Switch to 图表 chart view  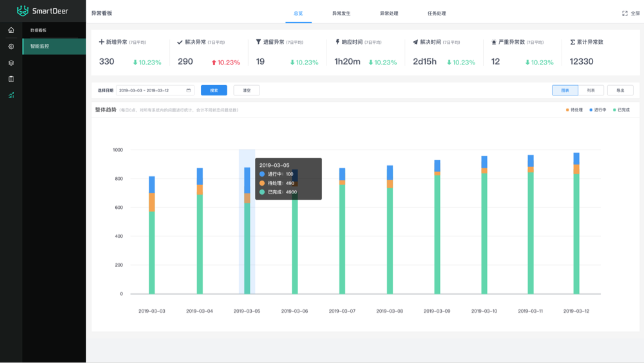[565, 90]
